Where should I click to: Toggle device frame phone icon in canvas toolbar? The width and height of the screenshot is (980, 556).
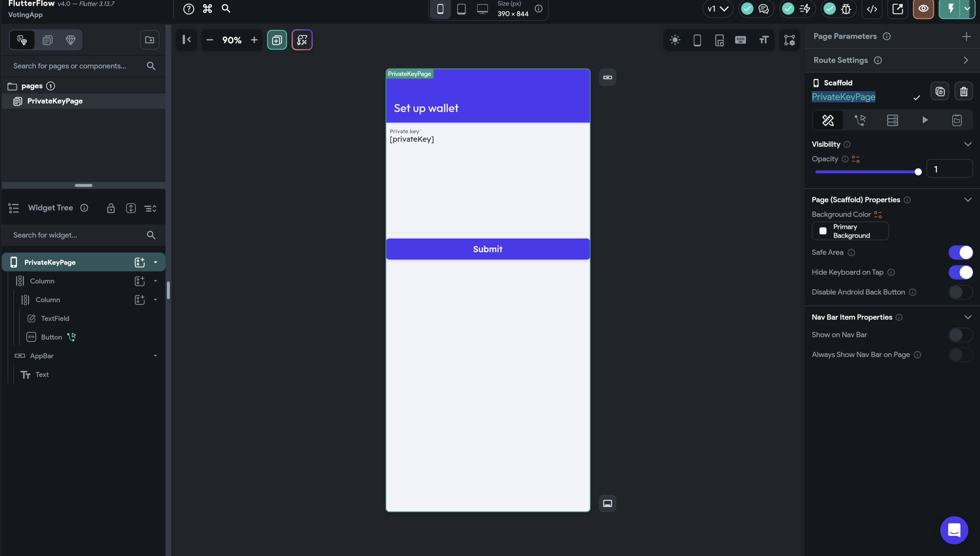(x=697, y=40)
